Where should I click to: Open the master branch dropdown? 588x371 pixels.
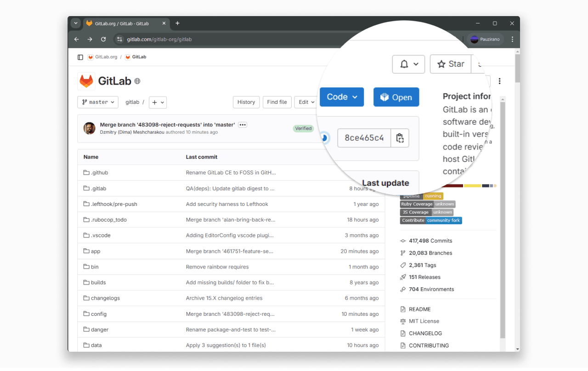tap(98, 102)
